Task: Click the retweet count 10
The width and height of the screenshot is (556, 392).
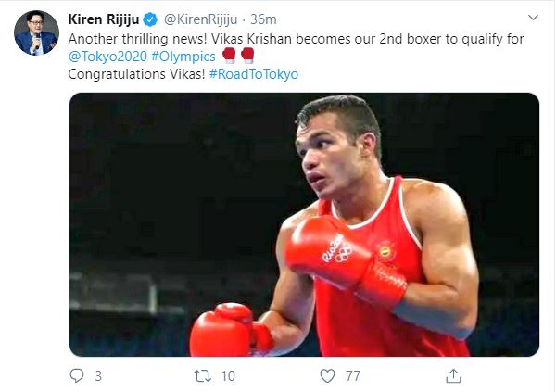Action: point(228,376)
